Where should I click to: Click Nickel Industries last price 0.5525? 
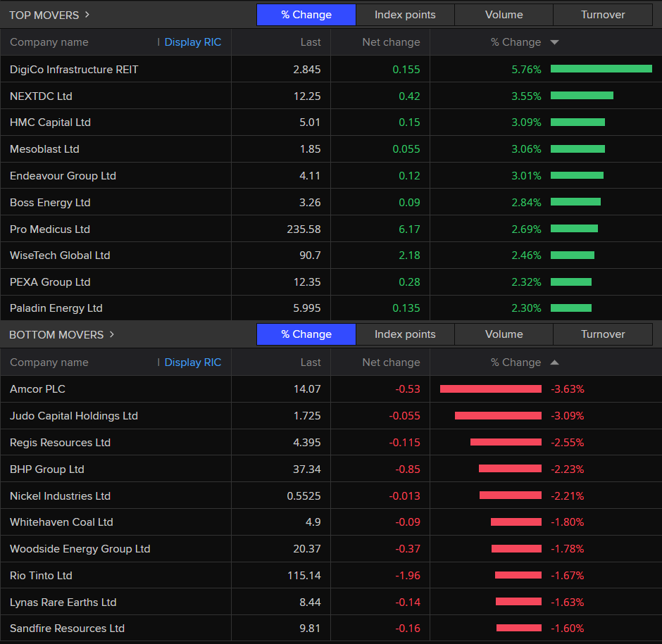click(x=304, y=496)
